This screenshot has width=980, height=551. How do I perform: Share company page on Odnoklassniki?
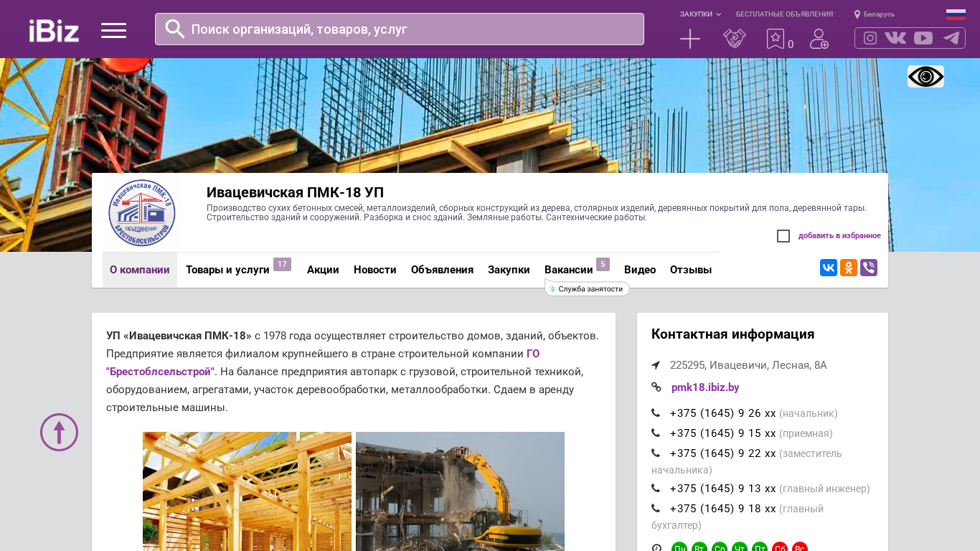point(849,268)
